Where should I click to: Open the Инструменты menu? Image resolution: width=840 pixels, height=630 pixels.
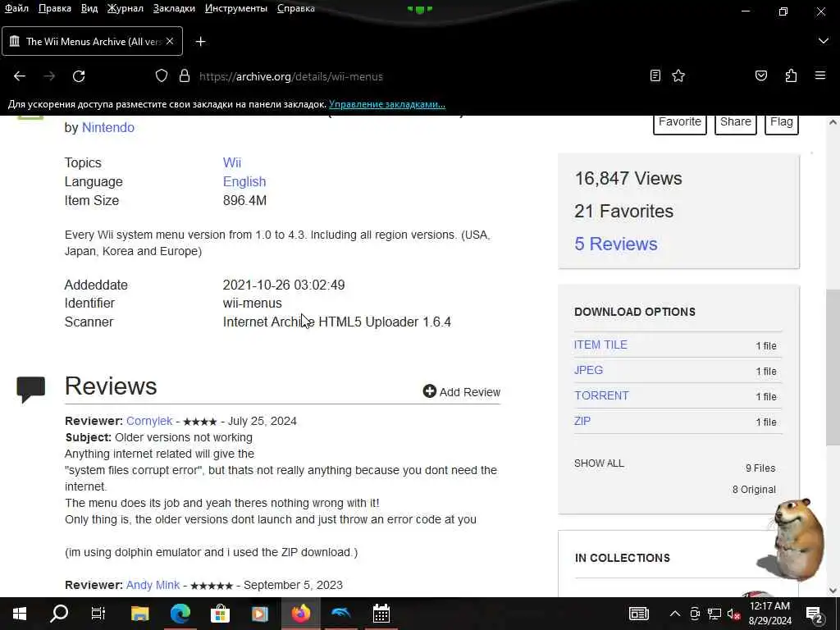tap(235, 8)
